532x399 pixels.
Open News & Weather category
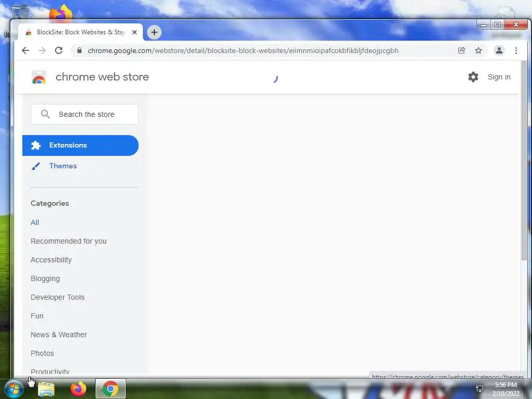pyautogui.click(x=59, y=335)
